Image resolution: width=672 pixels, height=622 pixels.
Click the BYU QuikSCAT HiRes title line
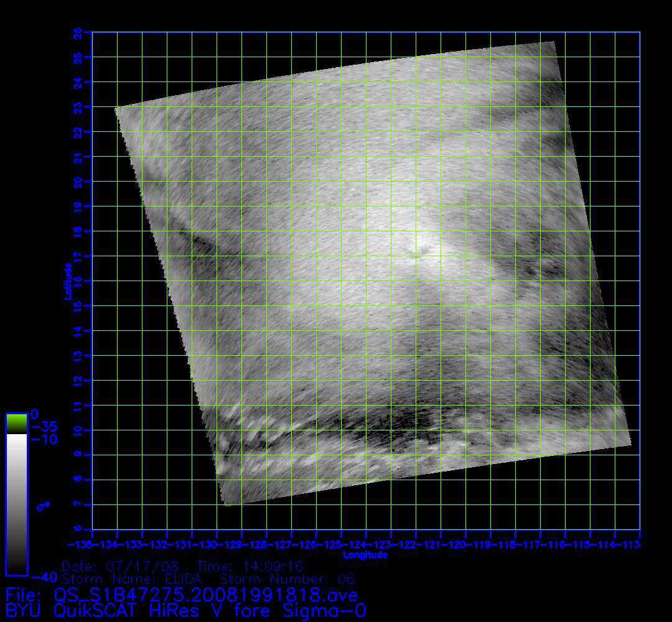point(185,610)
